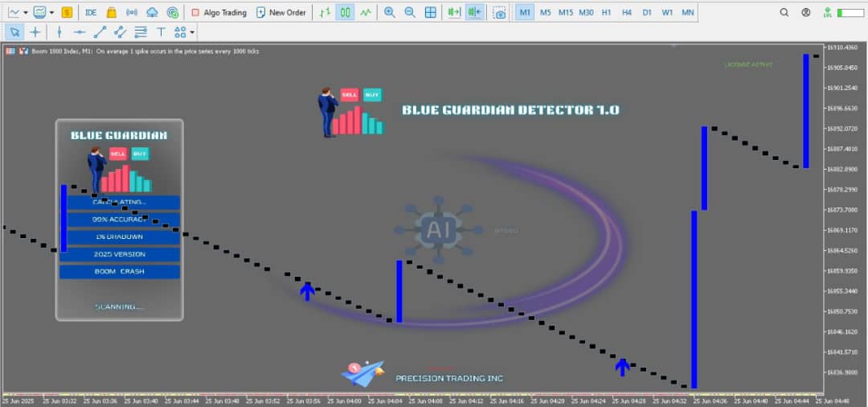Click the green LVL connection icon
The height and width of the screenshot is (407, 868).
pyautogui.click(x=828, y=12)
